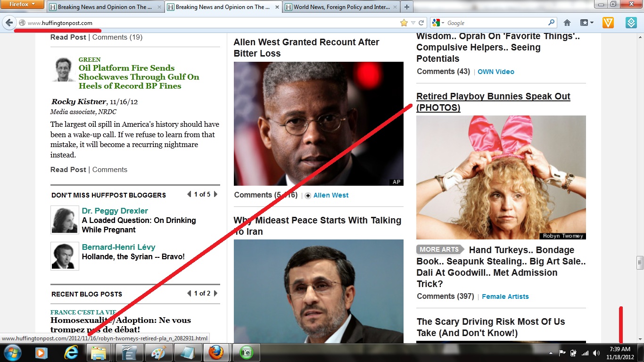
Task: Open Why Mideast Peace Starts With Talking headline
Action: (x=318, y=226)
